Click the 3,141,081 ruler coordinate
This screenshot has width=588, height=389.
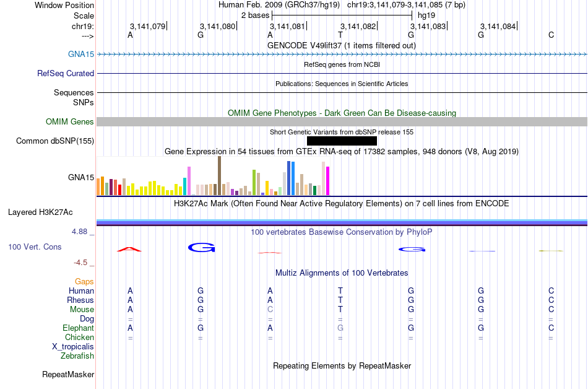point(287,26)
